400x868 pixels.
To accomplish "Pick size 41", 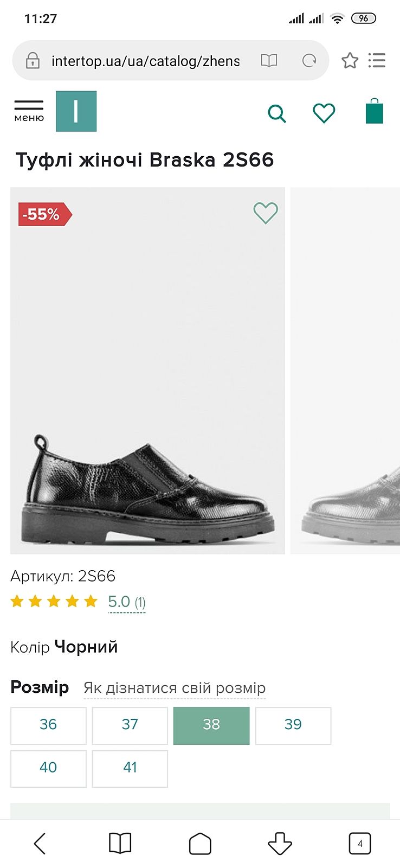I will [130, 768].
